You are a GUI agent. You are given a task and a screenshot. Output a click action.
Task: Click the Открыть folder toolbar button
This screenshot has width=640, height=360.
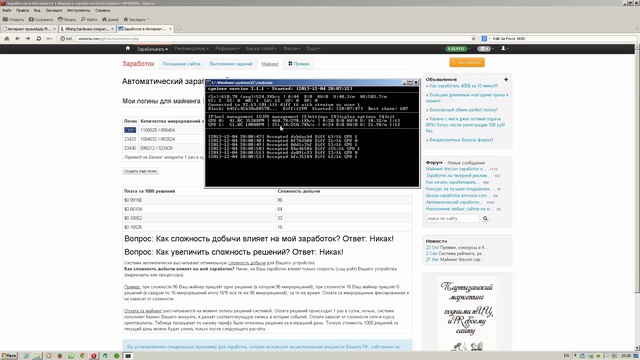tap(13, 19)
